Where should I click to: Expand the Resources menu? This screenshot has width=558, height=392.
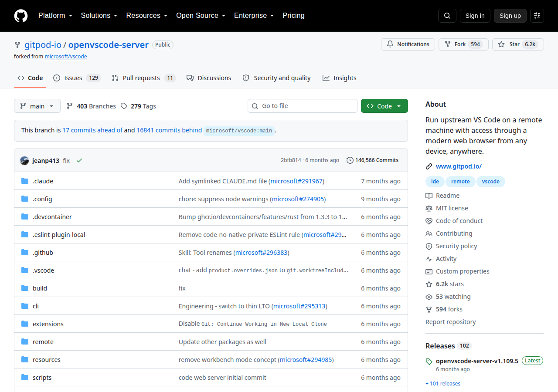click(147, 15)
